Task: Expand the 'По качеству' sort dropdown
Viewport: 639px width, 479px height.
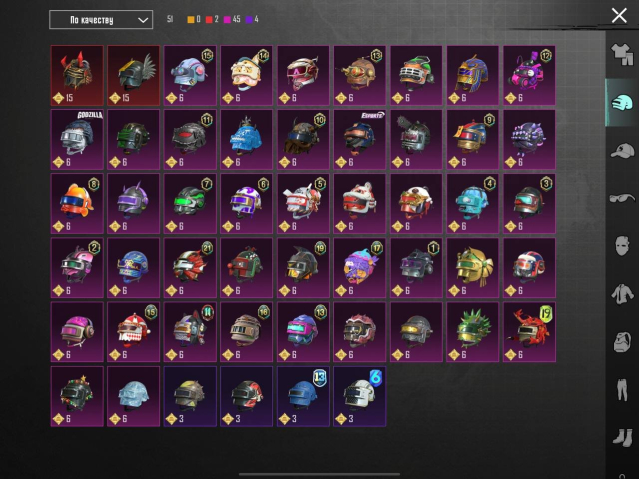Action: click(101, 20)
